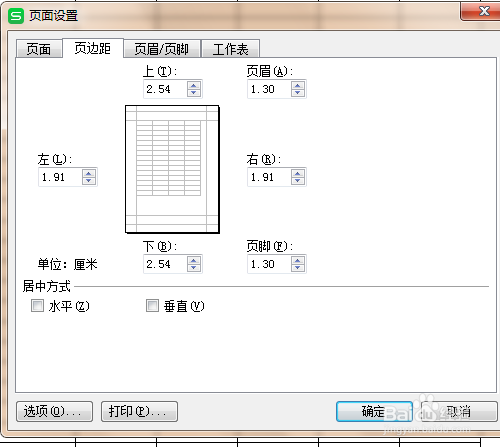
Task: Confirm with the 确定 button
Action: 374,411
